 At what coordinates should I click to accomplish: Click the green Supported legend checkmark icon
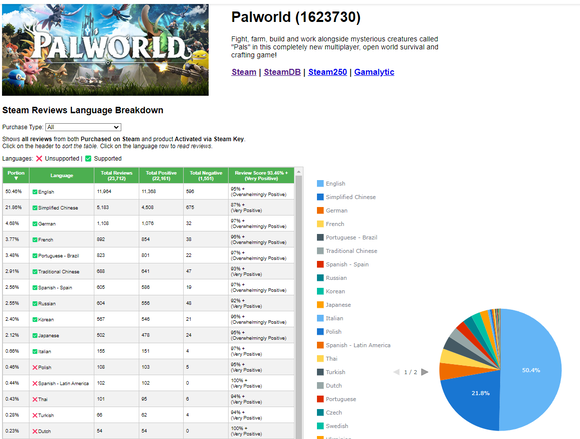pos(88,159)
